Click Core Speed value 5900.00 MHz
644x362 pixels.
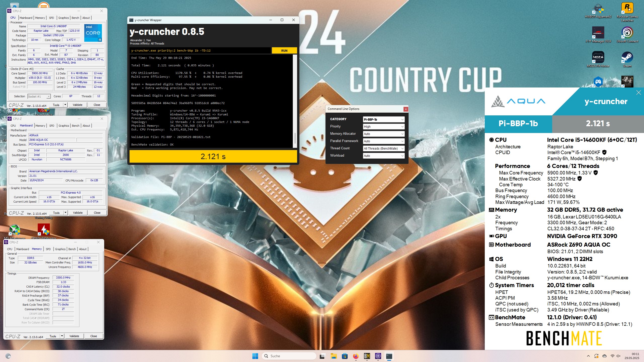40,73
